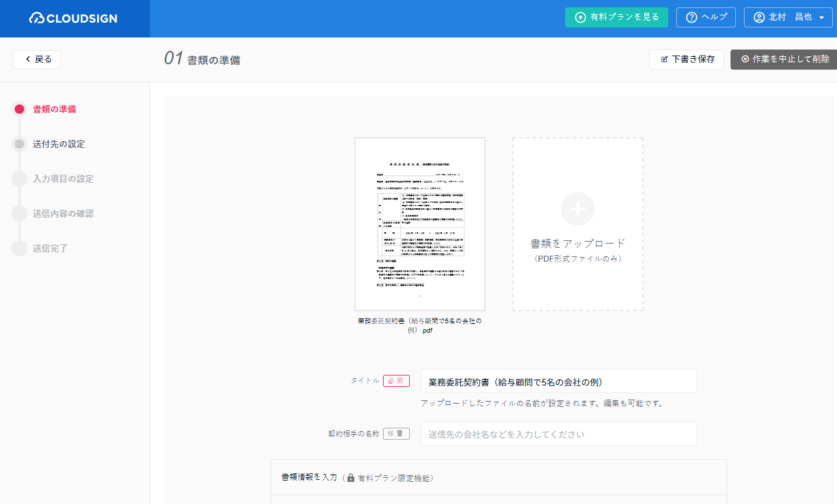Expand the 書類情報を入力 section
This screenshot has height=504, width=837.
(498, 478)
